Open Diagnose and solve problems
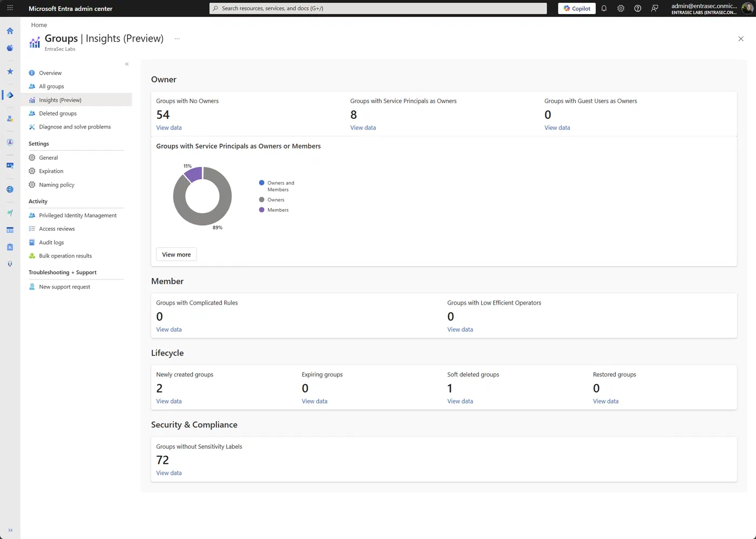The width and height of the screenshot is (756, 539). (76, 127)
